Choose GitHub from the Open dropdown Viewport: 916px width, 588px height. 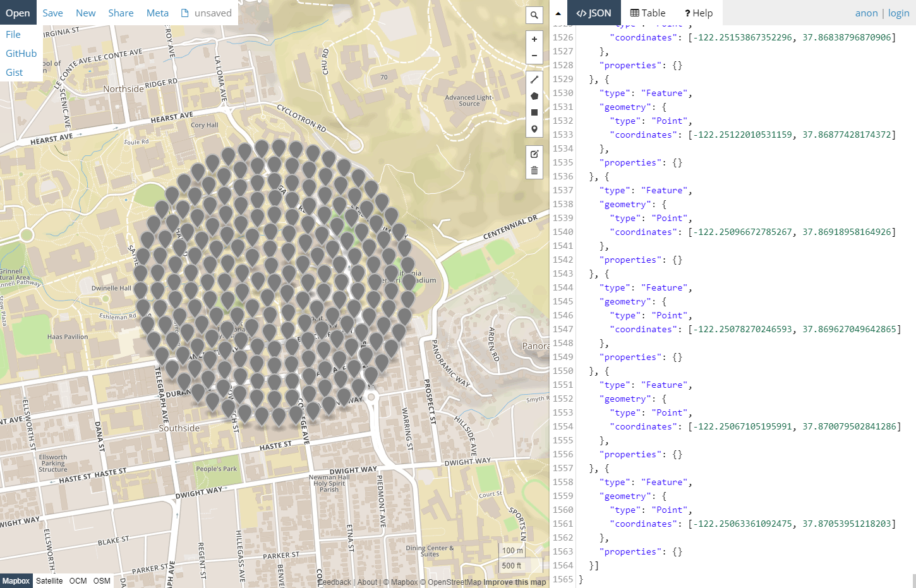point(21,54)
